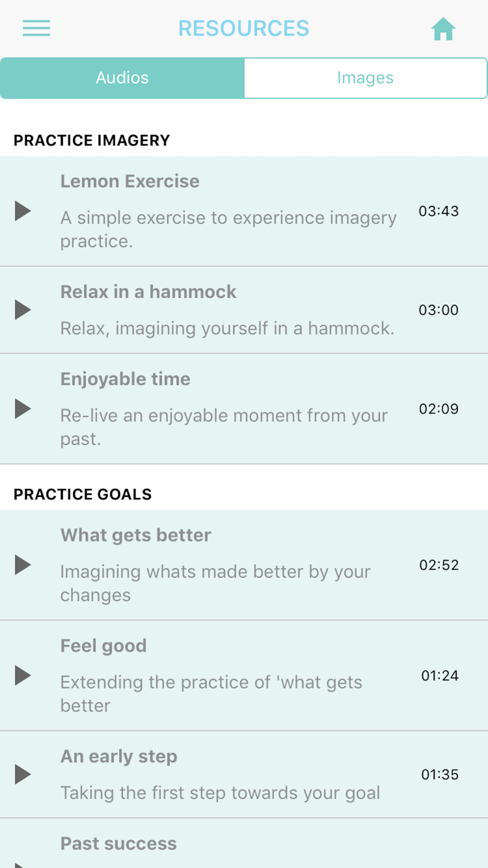Select the Audios tab
Screen dimensions: 488x868
pyautogui.click(x=122, y=78)
